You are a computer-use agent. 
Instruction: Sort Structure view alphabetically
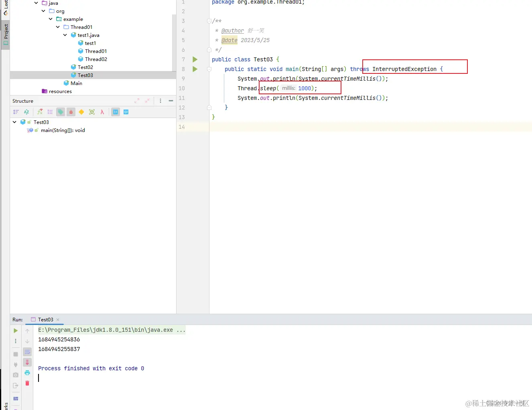pyautogui.click(x=26, y=112)
